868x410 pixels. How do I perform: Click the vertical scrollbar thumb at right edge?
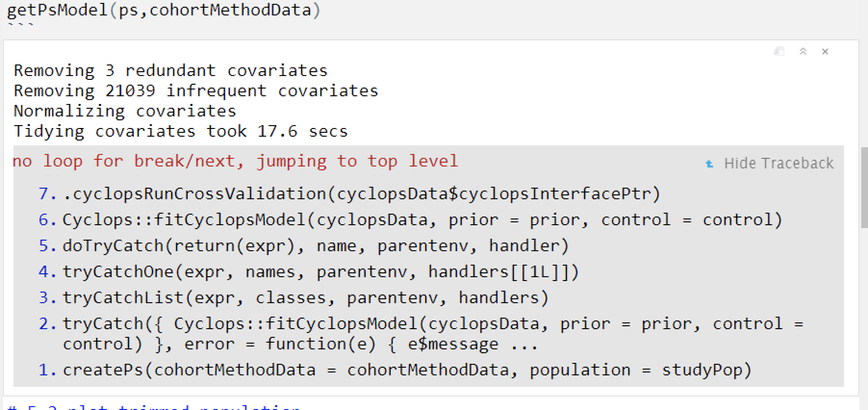click(864, 188)
